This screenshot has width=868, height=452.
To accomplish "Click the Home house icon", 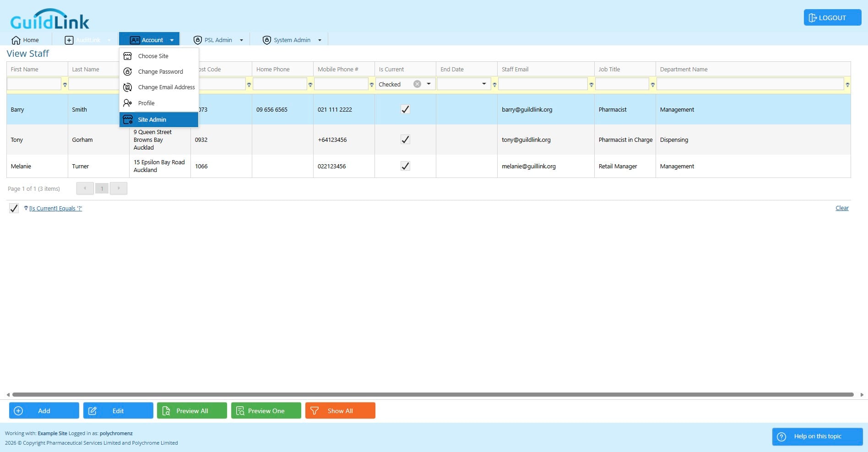I will pos(16,40).
